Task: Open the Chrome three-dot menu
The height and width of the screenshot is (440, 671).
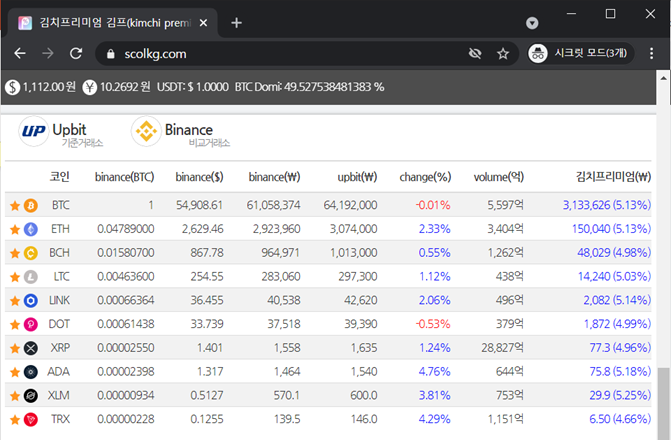Action: [x=651, y=54]
